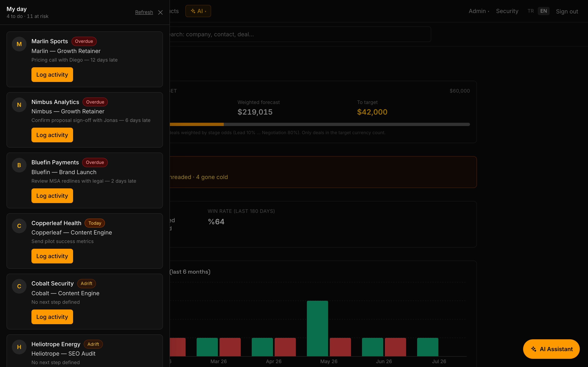The image size is (588, 367).
Task: Switch language to EN
Action: 543,11
